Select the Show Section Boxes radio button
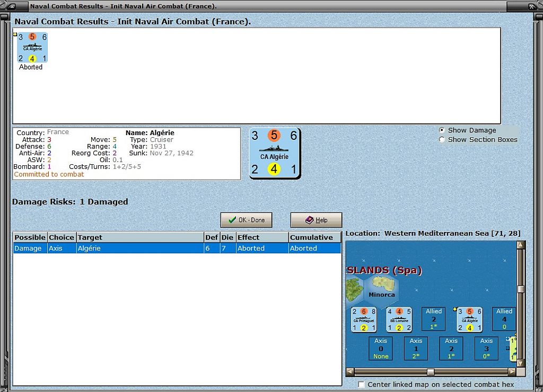The image size is (543, 392). 442,139
